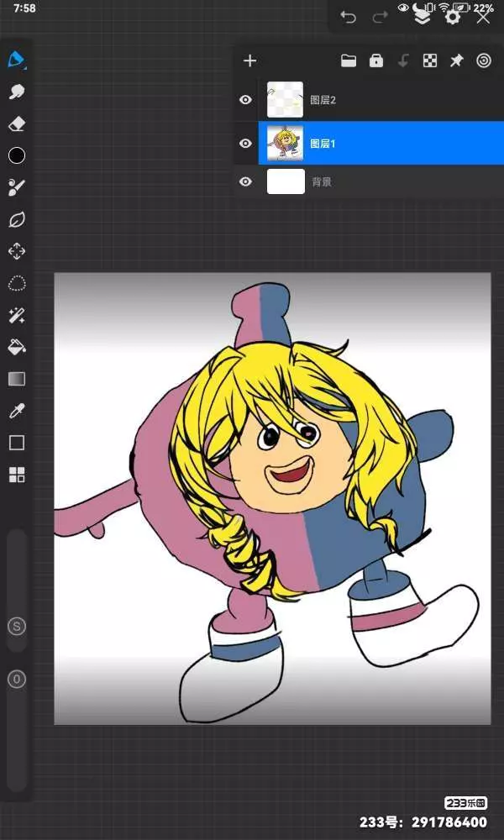Expand the four-square grid tools menu
Image resolution: width=504 pixels, height=840 pixels.
pos(16,475)
